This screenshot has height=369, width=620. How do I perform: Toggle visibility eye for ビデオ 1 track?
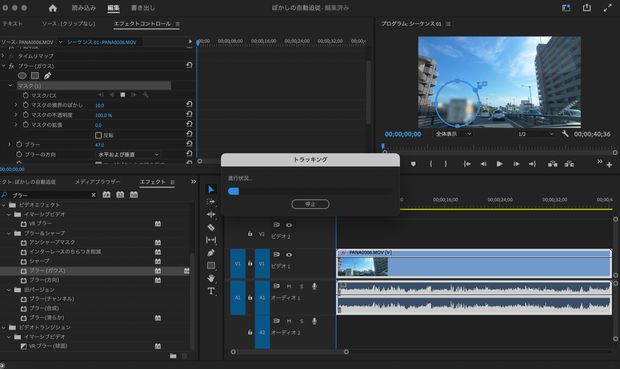click(x=289, y=255)
